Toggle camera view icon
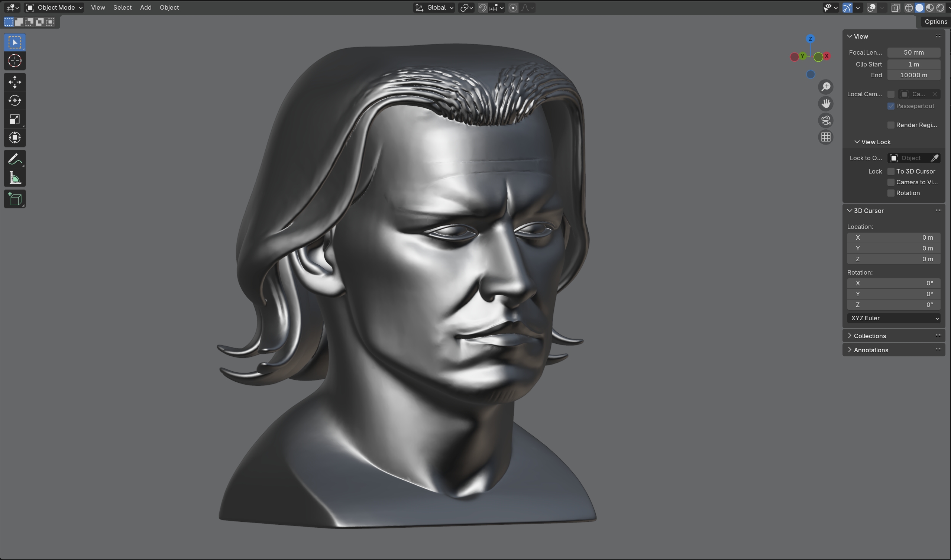The height and width of the screenshot is (560, 951). 826,120
